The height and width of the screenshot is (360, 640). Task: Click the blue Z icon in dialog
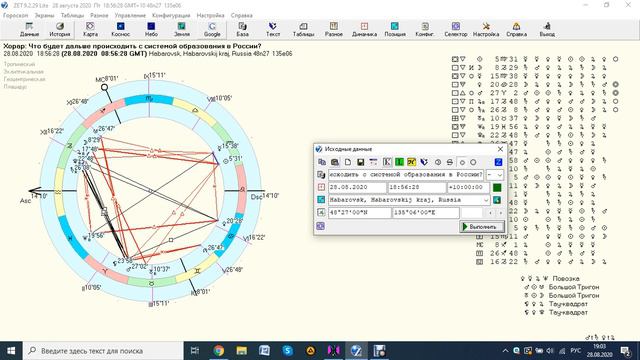coord(498,162)
